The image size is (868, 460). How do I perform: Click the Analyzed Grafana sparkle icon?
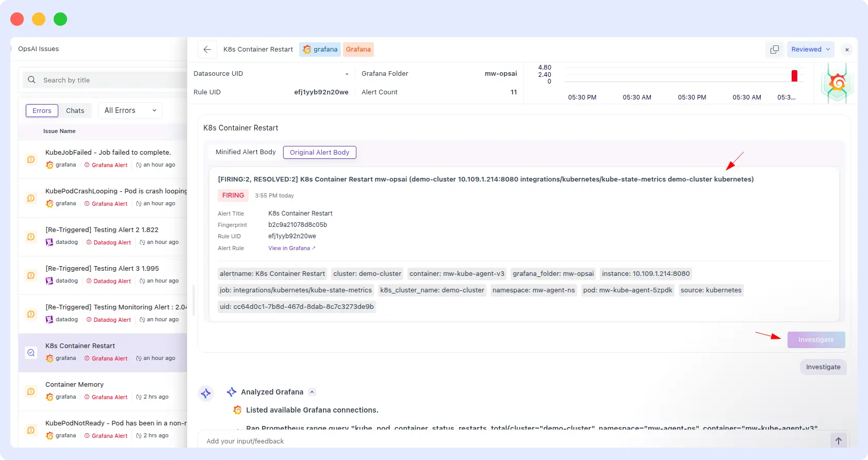pyautogui.click(x=232, y=392)
